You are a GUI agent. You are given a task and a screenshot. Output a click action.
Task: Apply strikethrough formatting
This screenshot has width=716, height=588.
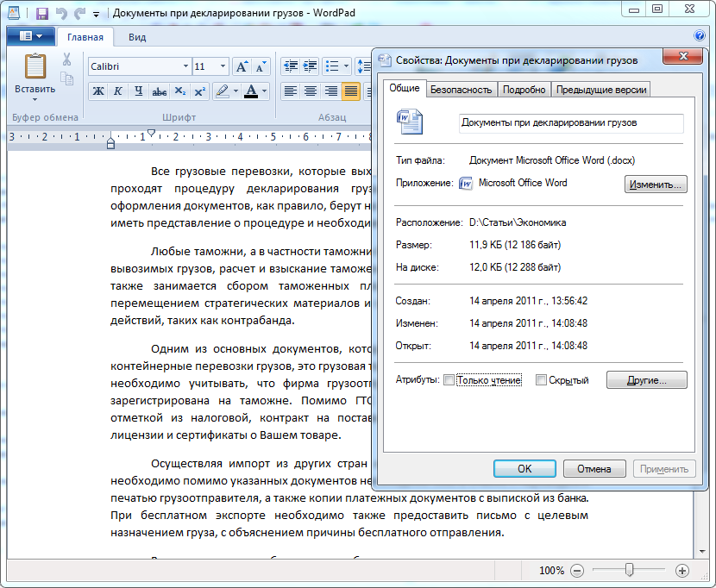coord(159,91)
